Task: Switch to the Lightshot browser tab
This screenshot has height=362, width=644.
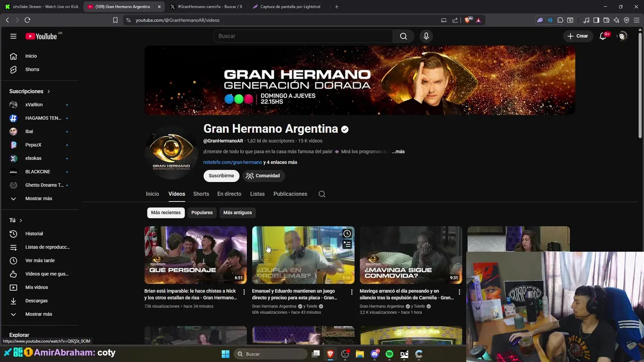Action: click(289, 7)
